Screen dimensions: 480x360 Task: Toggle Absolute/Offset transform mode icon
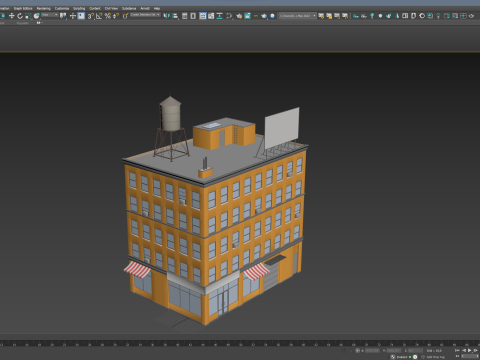click(x=358, y=351)
